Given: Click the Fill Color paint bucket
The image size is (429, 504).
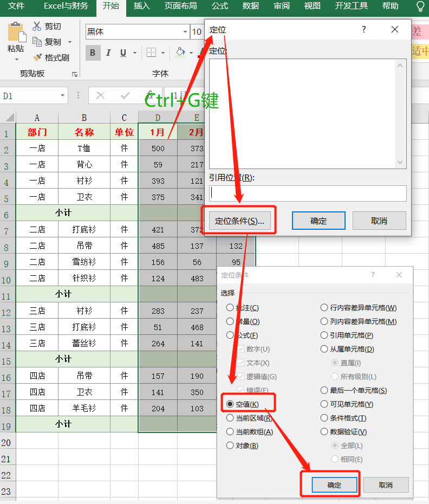Looking at the screenshot, I should click(180, 53).
